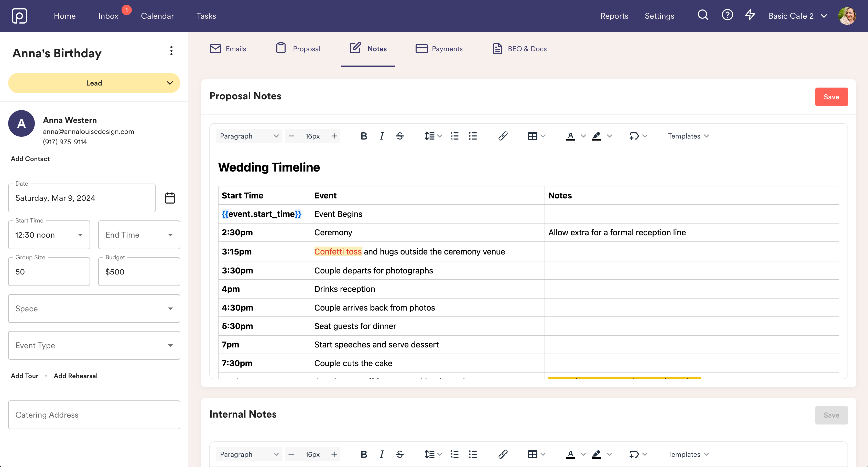
Task: Toggle italic in Internal Notes toolbar
Action: [x=382, y=454]
